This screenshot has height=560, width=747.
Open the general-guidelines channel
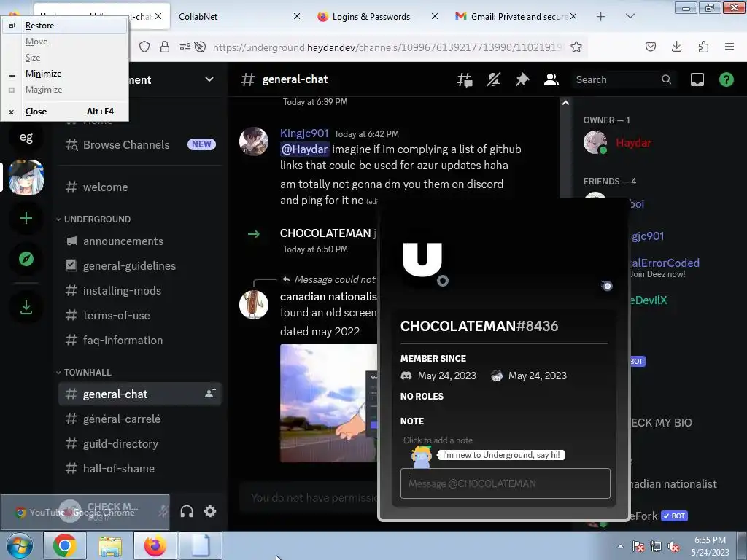[140, 265]
